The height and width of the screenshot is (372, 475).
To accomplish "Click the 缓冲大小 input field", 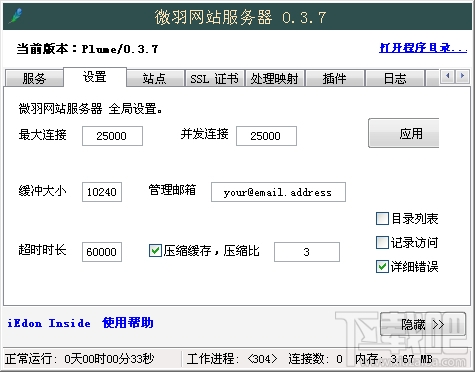I will pos(102,192).
